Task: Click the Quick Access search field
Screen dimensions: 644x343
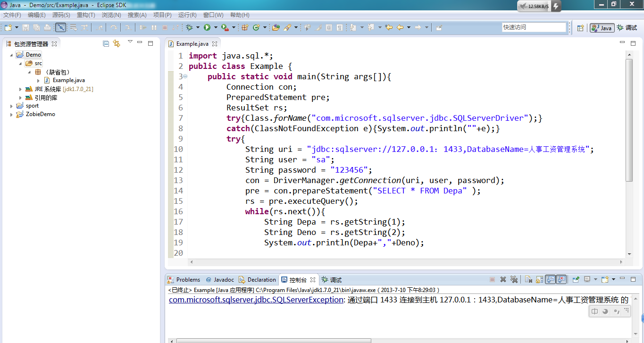Action: click(x=534, y=27)
